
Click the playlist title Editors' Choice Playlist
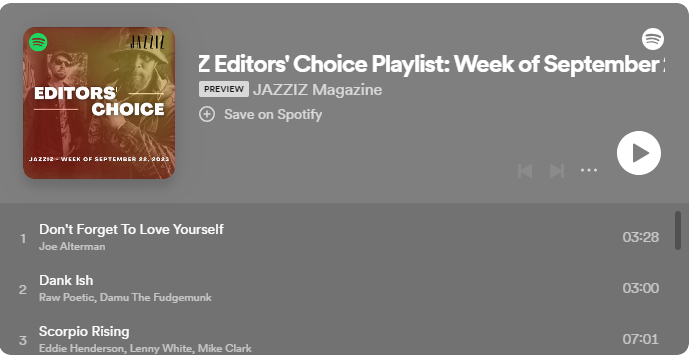tap(431, 64)
